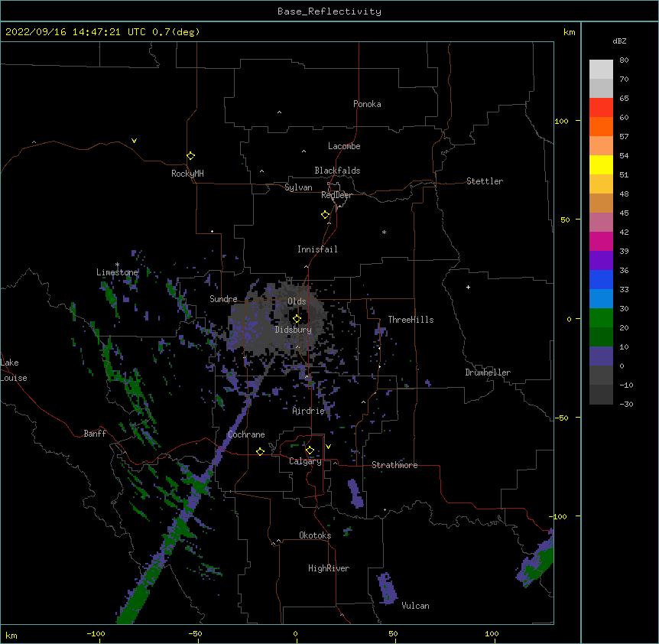659x644 pixels.
Task: Select the slate 0-10 dBZ swatch
Action: point(601,356)
